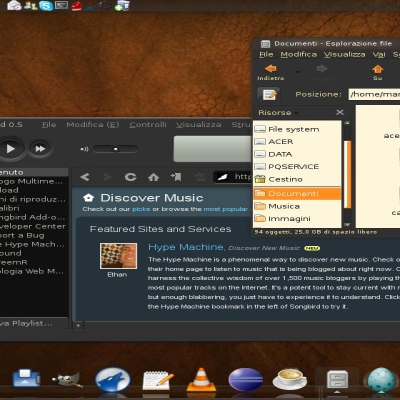Launch GIMP from the dock

[67, 380]
